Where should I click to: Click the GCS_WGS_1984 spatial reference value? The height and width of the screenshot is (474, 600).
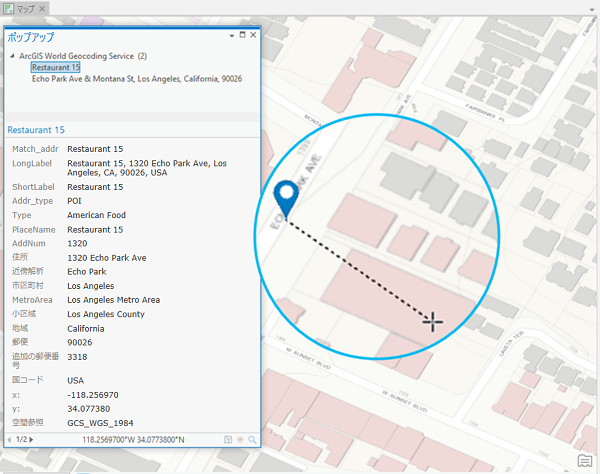(x=100, y=423)
